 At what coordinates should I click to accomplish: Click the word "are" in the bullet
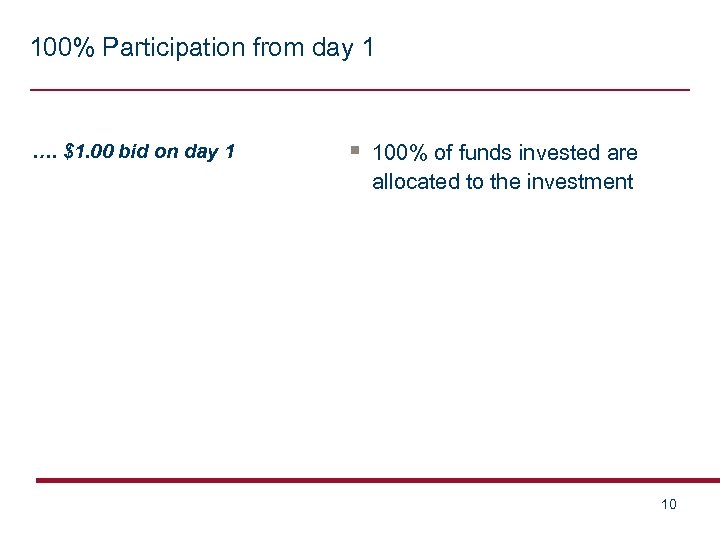click(622, 153)
